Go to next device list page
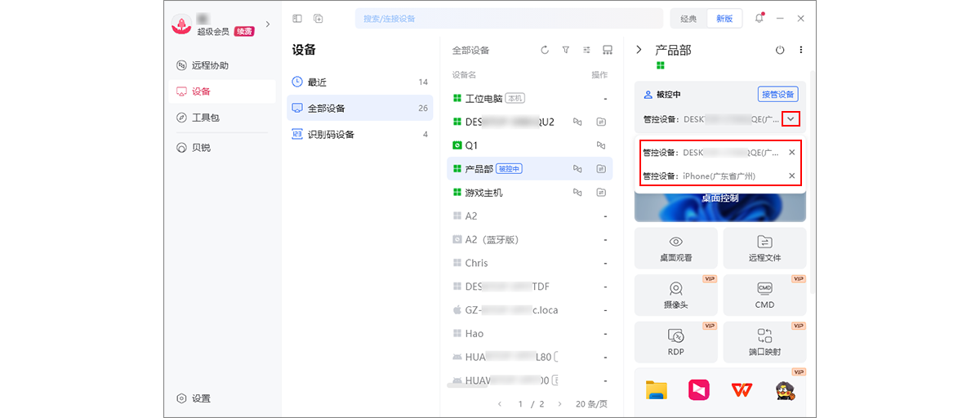This screenshot has width=980, height=418. point(559,404)
